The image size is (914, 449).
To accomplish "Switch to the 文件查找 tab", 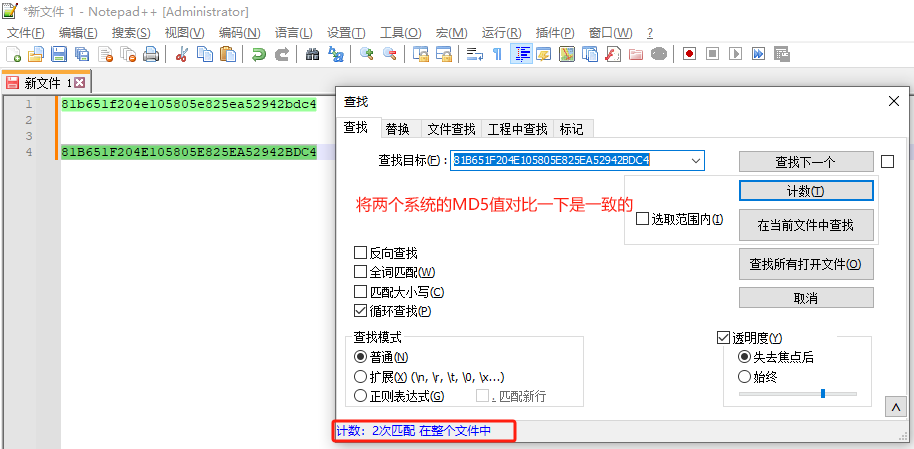I will tap(451, 129).
